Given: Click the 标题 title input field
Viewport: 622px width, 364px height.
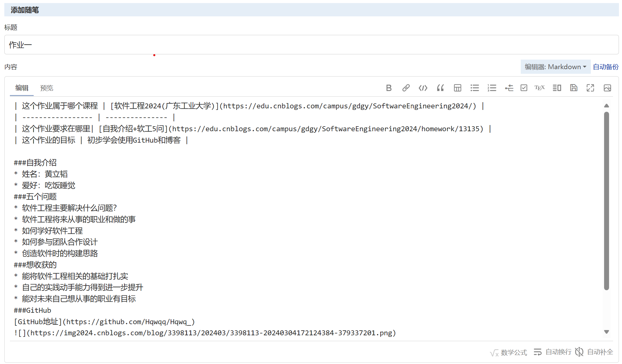Looking at the screenshot, I should point(311,45).
